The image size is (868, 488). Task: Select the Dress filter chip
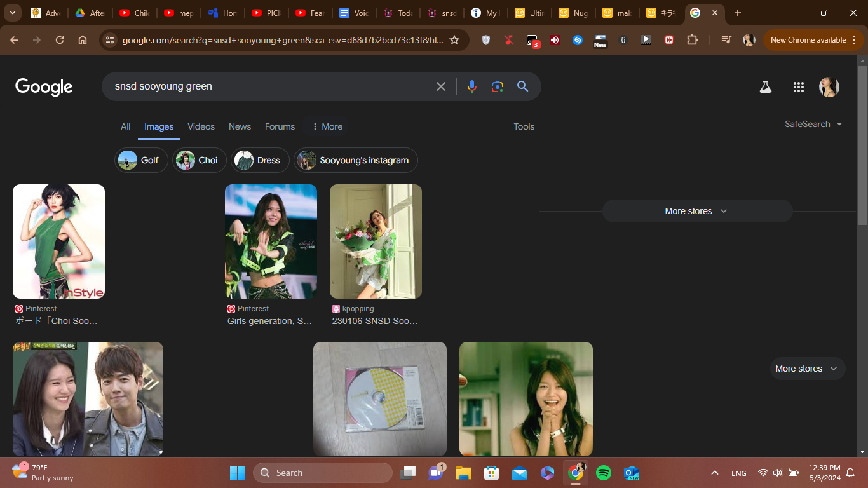260,160
